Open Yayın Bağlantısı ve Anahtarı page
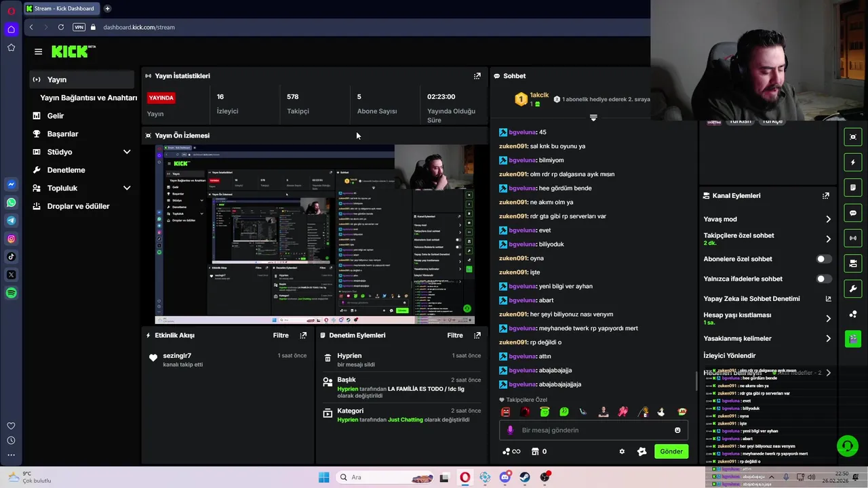Image resolution: width=868 pixels, height=488 pixels. (x=88, y=98)
